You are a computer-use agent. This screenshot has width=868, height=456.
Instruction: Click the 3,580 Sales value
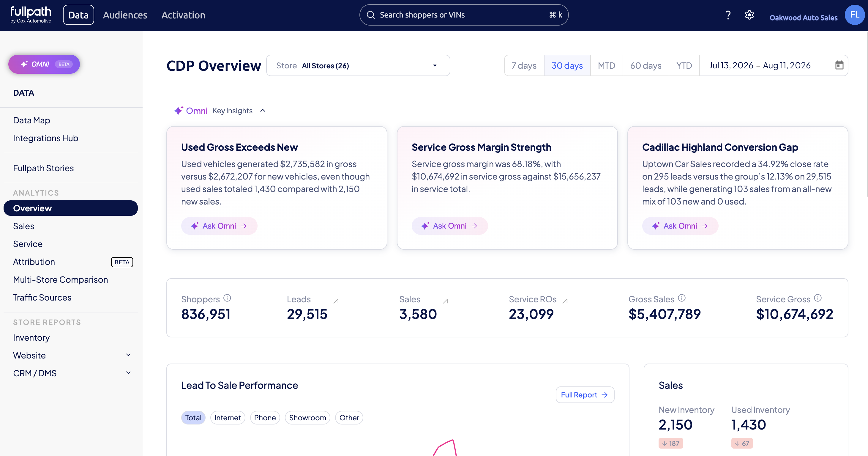(418, 314)
